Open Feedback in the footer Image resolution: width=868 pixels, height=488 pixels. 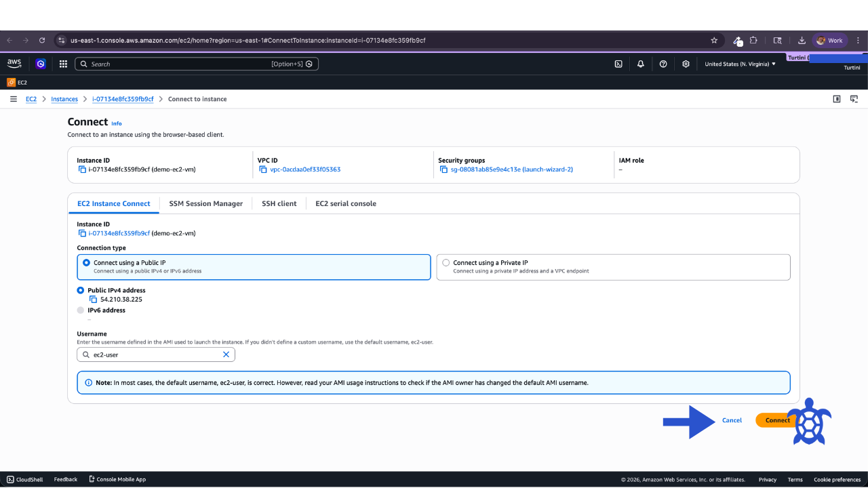pyautogui.click(x=66, y=479)
